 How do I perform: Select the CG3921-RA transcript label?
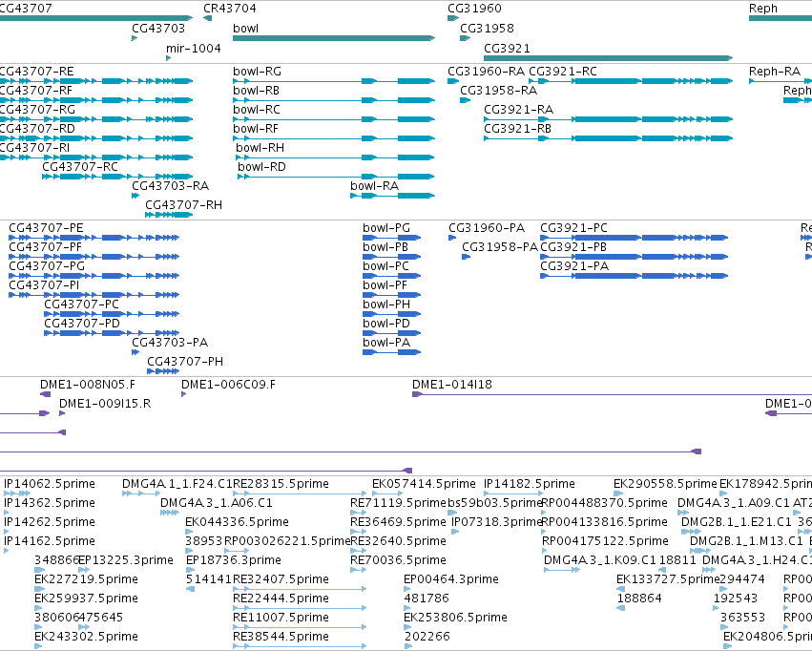click(x=519, y=110)
